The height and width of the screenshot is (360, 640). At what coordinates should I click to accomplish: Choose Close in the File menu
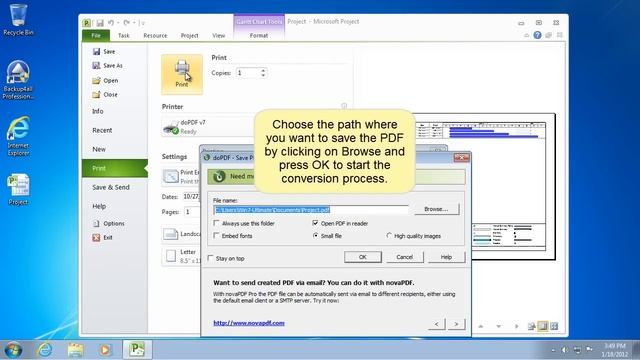105,94
